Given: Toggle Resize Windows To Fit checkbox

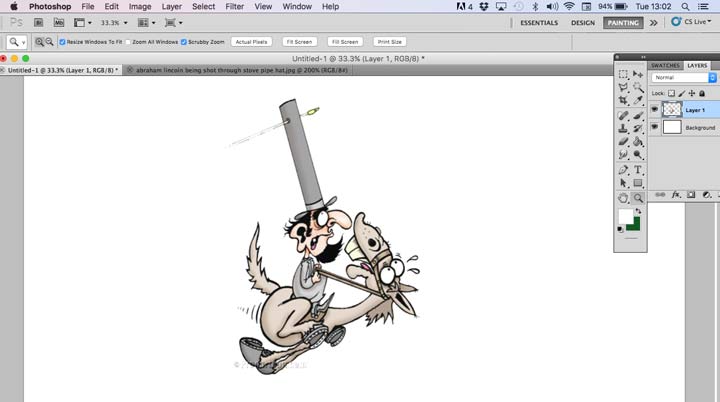Looking at the screenshot, I should pos(62,42).
